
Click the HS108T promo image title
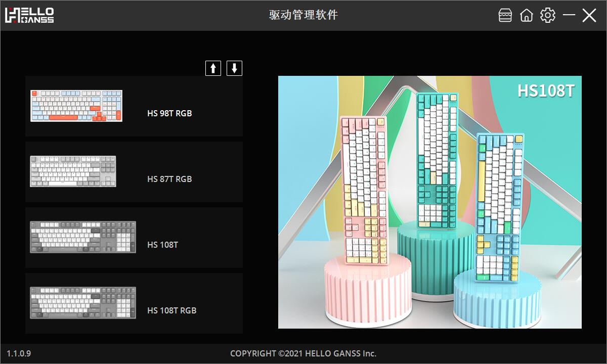point(546,90)
